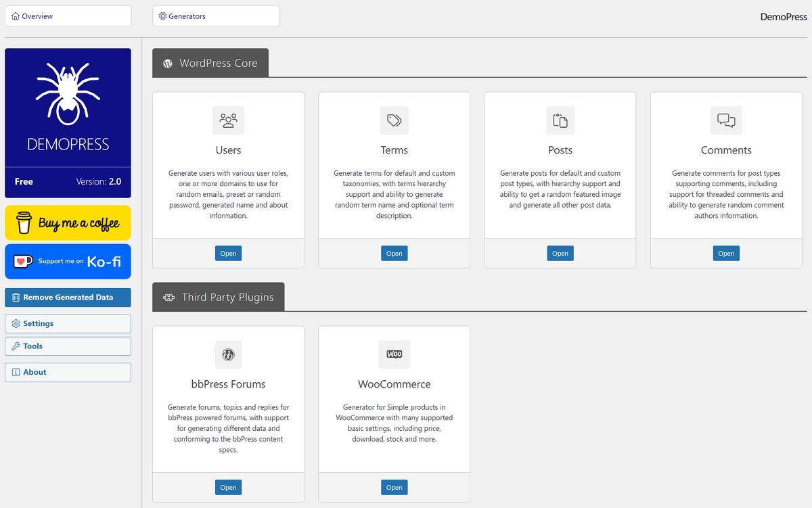Click the wrench icon next to Tools
Image resolution: width=812 pixels, height=508 pixels.
coord(16,347)
